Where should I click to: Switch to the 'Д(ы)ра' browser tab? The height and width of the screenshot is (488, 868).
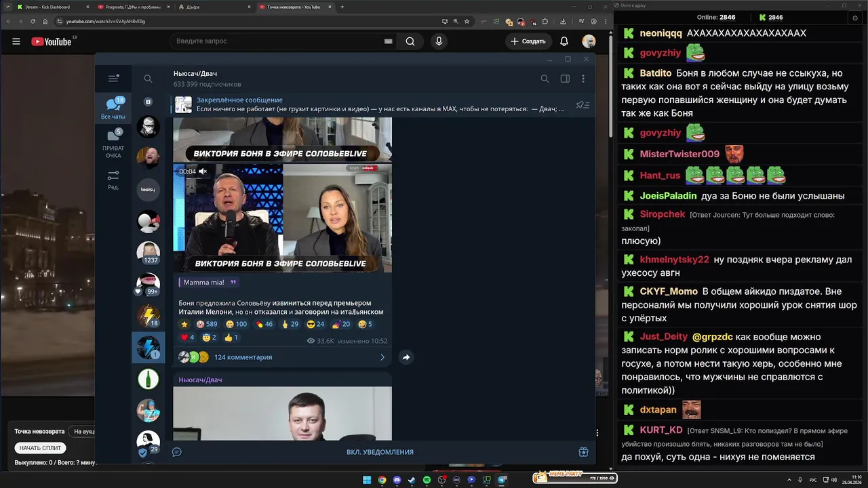coord(214,7)
